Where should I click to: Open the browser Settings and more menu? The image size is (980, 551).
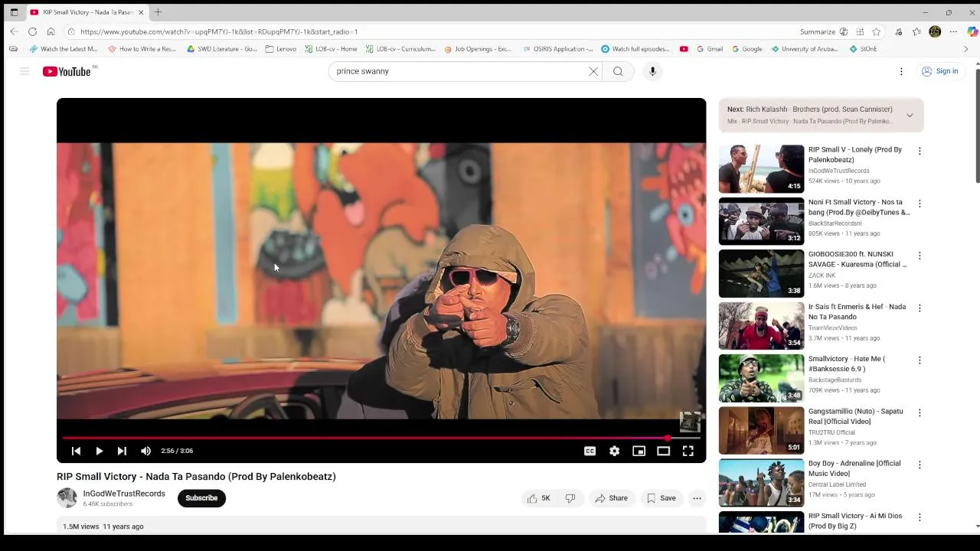tap(953, 31)
